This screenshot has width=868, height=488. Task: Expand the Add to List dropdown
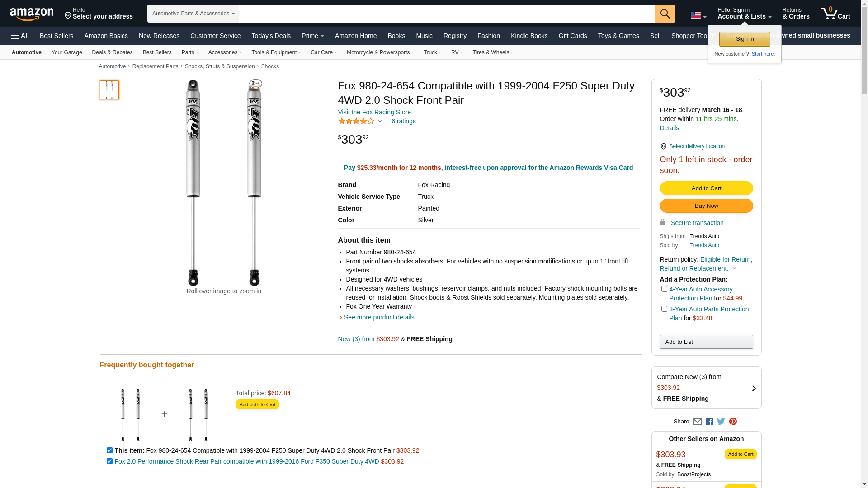(x=706, y=342)
